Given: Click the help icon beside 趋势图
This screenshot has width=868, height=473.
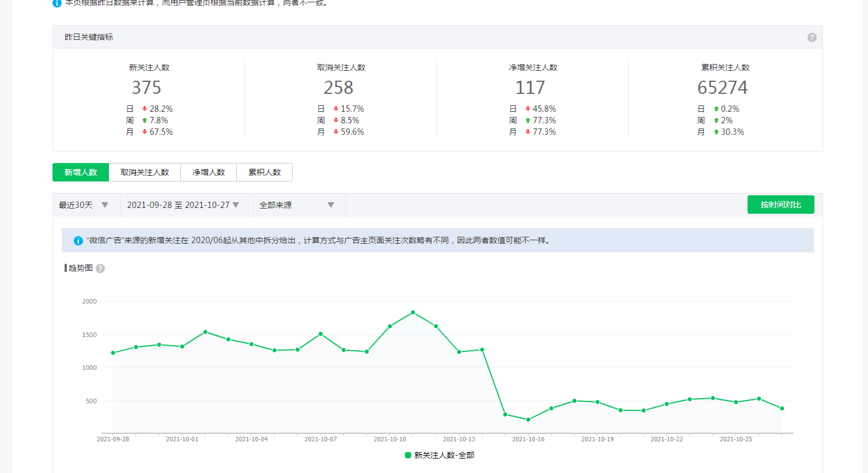Looking at the screenshot, I should (100, 268).
